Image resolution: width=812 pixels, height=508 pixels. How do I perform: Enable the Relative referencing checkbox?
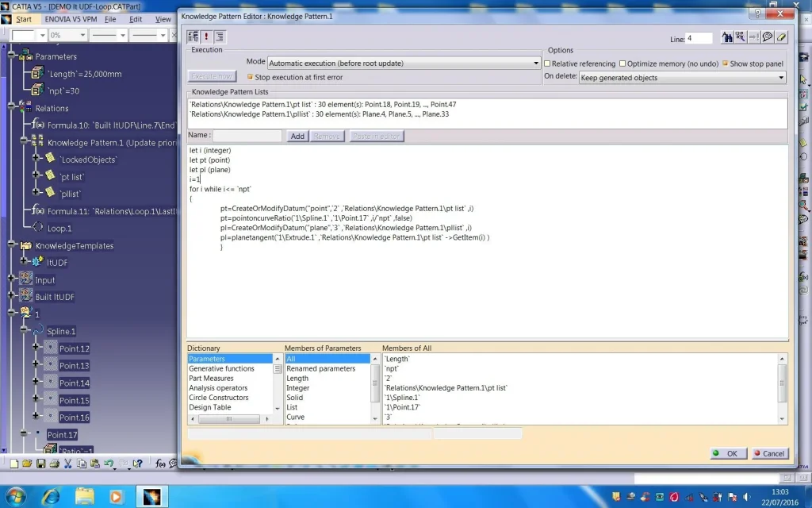[547, 63]
